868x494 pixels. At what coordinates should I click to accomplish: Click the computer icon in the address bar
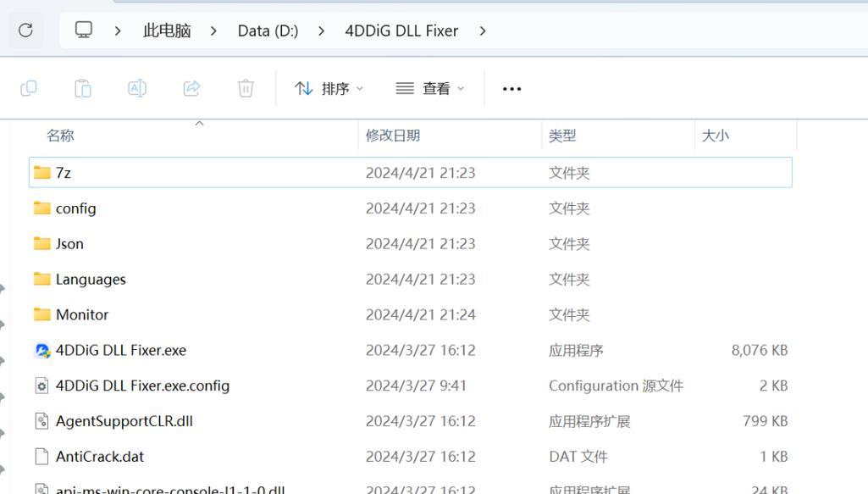[x=84, y=30]
